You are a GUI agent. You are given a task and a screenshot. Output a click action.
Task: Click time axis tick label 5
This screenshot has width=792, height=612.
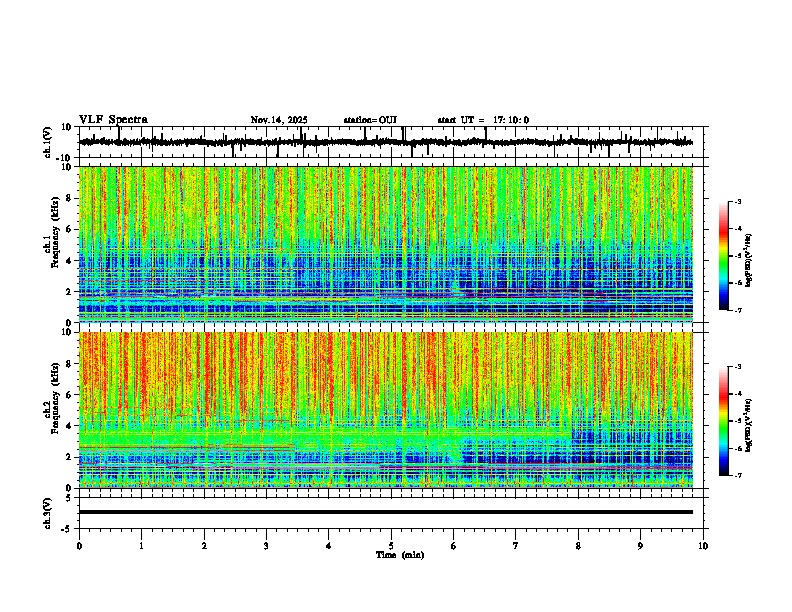391,546
